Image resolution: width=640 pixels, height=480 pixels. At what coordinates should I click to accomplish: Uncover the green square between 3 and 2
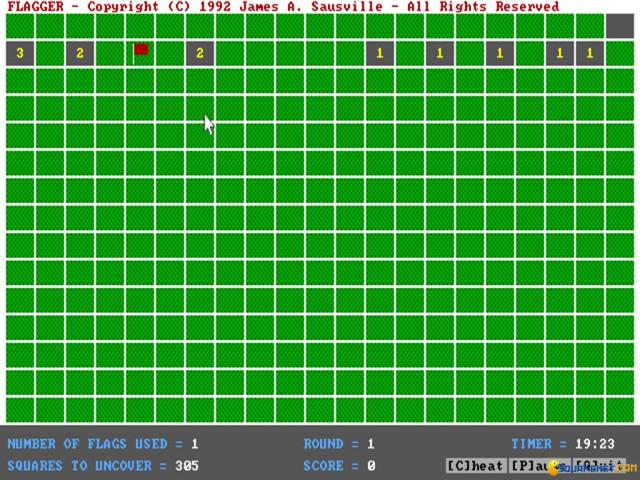click(x=50, y=53)
